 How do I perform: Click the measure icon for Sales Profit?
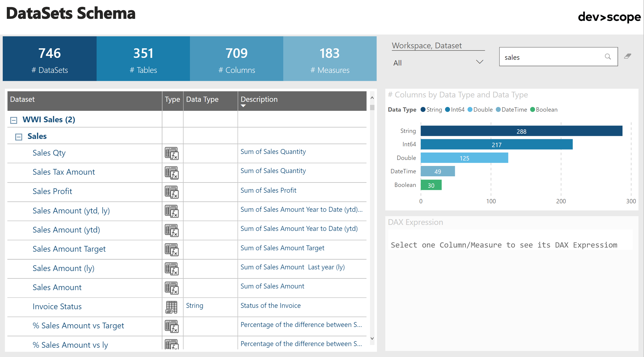pyautogui.click(x=172, y=192)
